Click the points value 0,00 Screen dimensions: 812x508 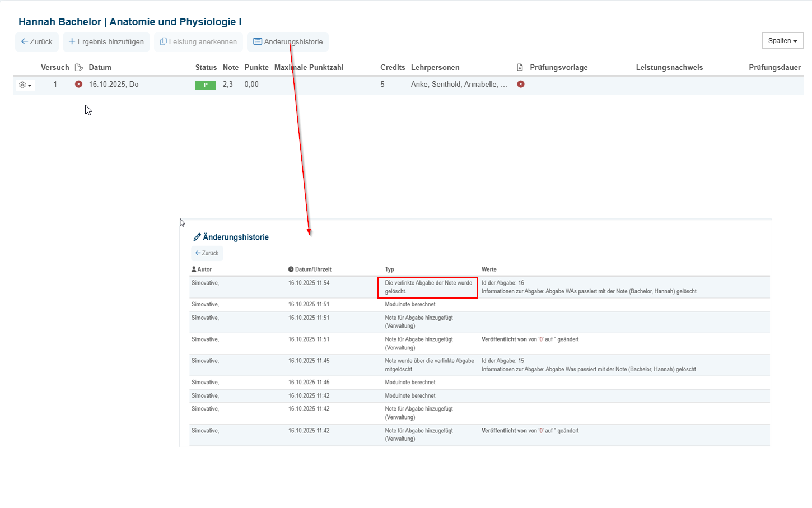[x=251, y=84]
